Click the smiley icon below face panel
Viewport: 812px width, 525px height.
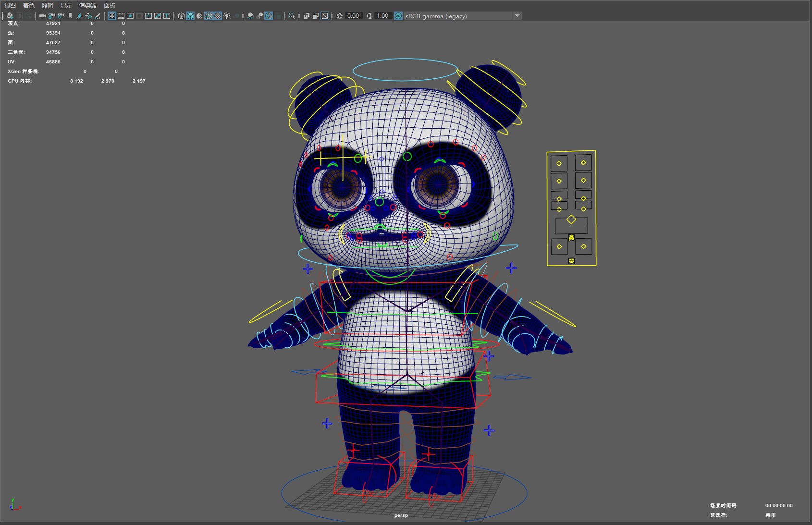click(x=571, y=260)
